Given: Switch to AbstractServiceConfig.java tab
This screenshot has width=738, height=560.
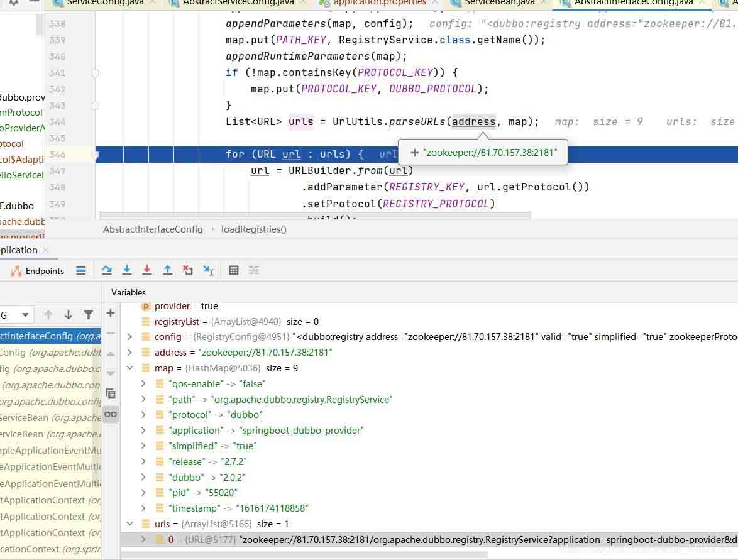Looking at the screenshot, I should pos(238,3).
